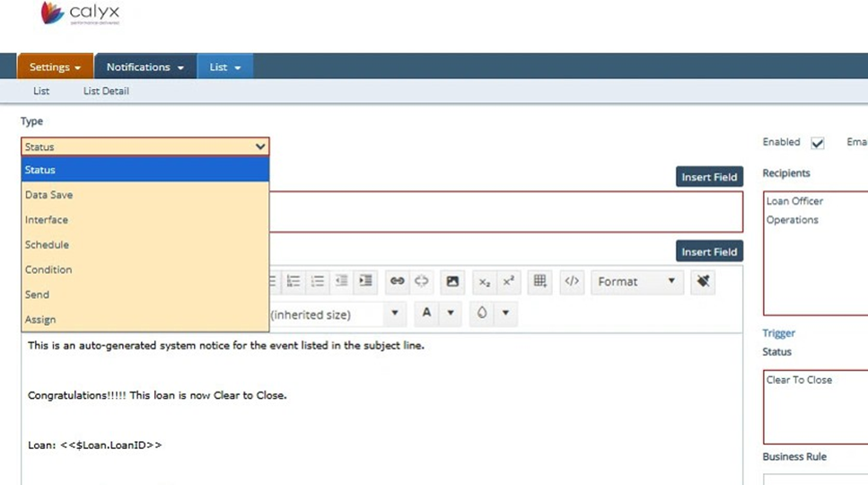Apply subscript formatting
The height and width of the screenshot is (485, 868).
point(485,281)
